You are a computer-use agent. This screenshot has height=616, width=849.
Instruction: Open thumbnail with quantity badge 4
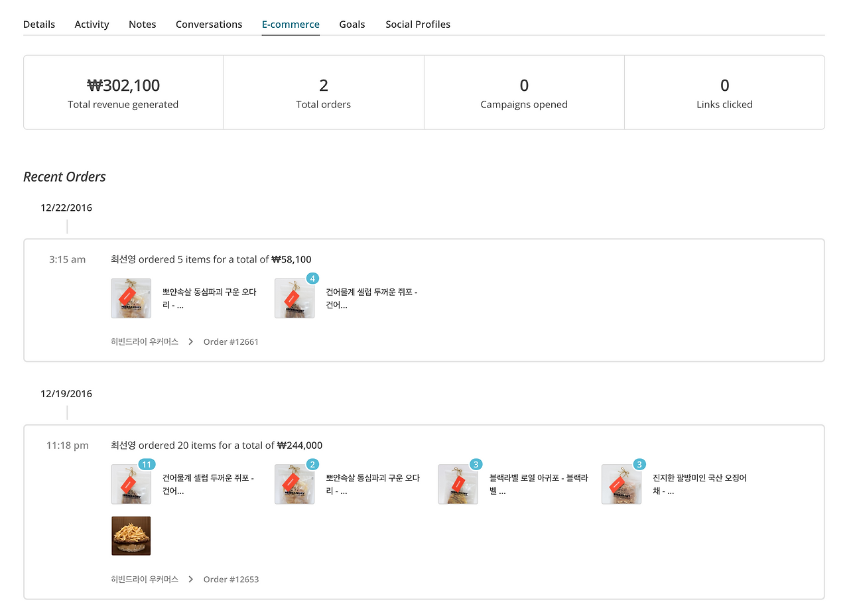(294, 298)
